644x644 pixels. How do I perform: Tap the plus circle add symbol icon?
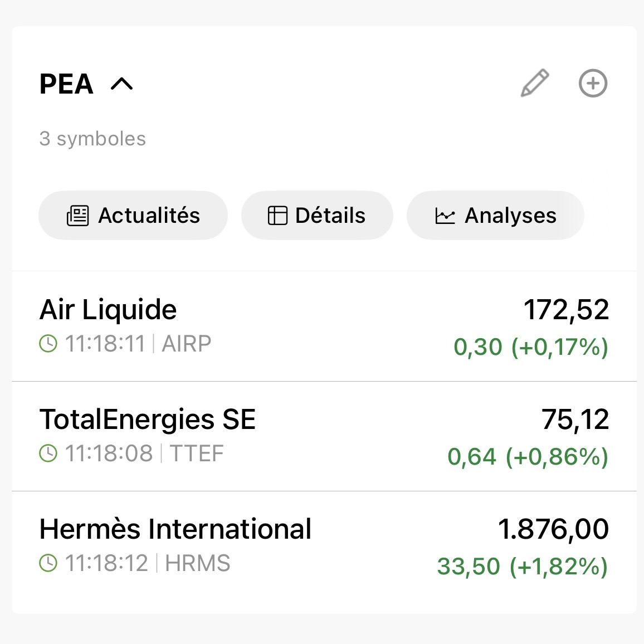[593, 84]
